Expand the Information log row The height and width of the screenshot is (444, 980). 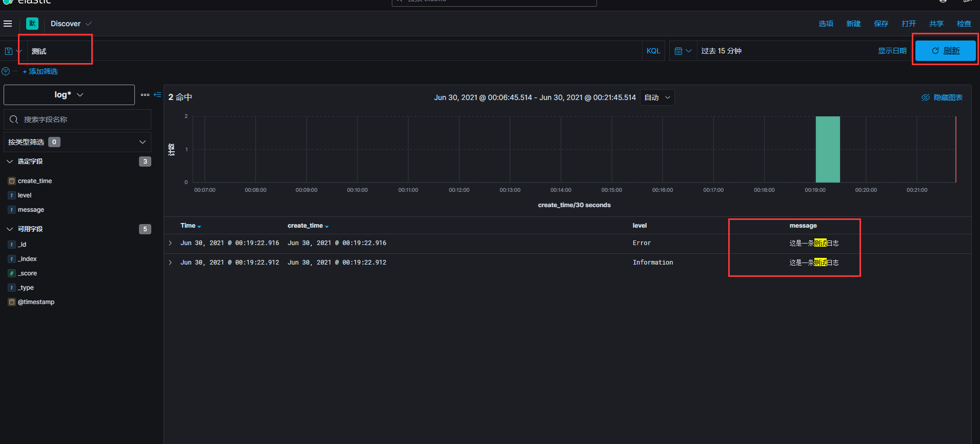(x=170, y=263)
